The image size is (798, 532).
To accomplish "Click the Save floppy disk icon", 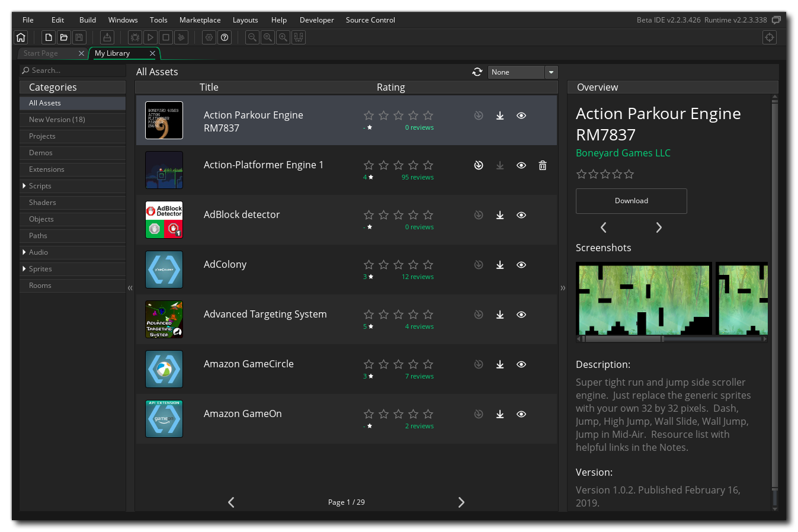I will 79,37.
